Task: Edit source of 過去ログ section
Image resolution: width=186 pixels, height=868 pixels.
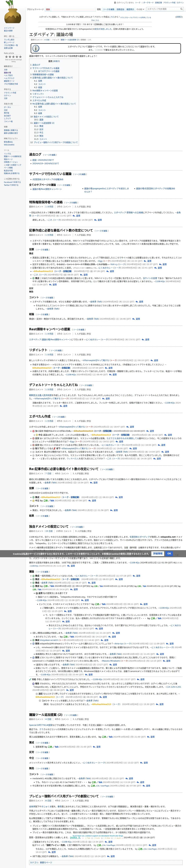Action: [50, 155]
